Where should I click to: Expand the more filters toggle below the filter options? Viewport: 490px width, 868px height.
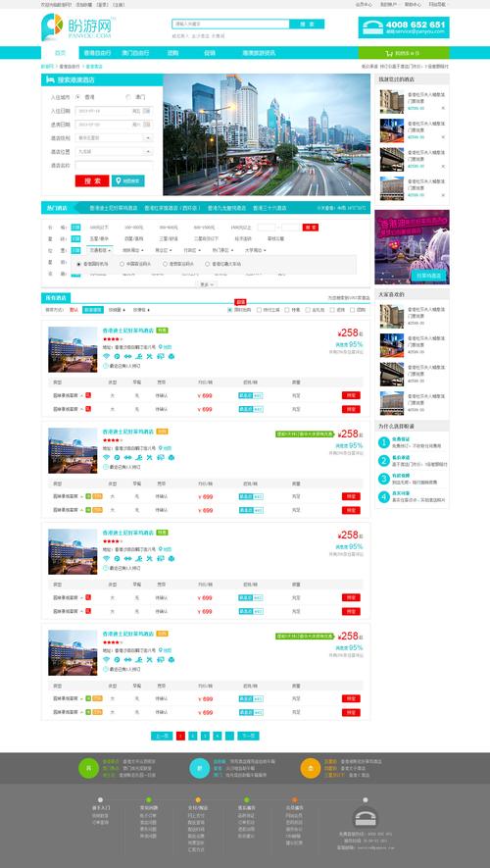click(206, 284)
